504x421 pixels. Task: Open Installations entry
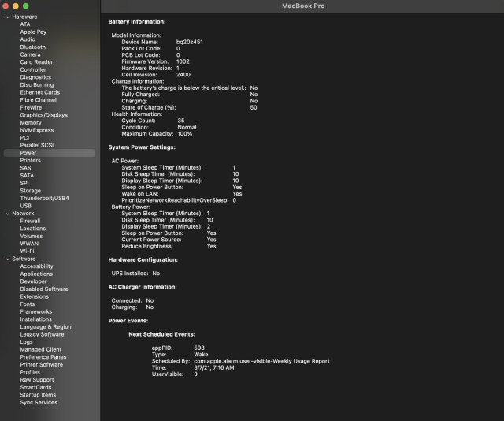tap(36, 319)
